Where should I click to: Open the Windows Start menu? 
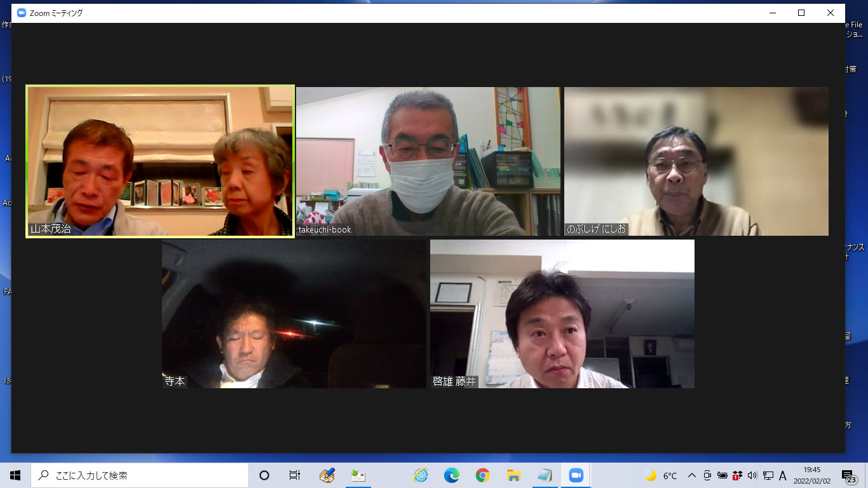(15, 475)
